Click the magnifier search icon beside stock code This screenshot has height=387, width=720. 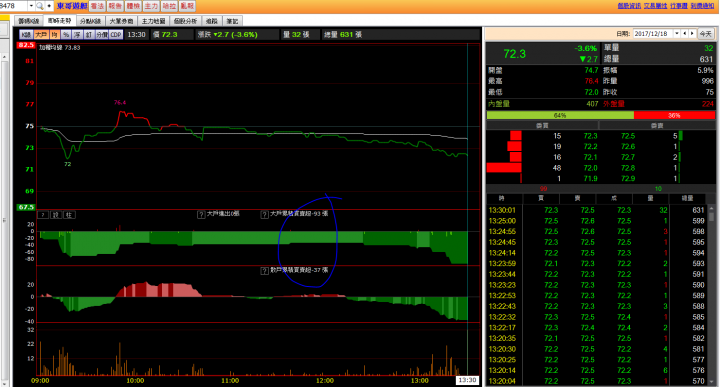[40, 6]
